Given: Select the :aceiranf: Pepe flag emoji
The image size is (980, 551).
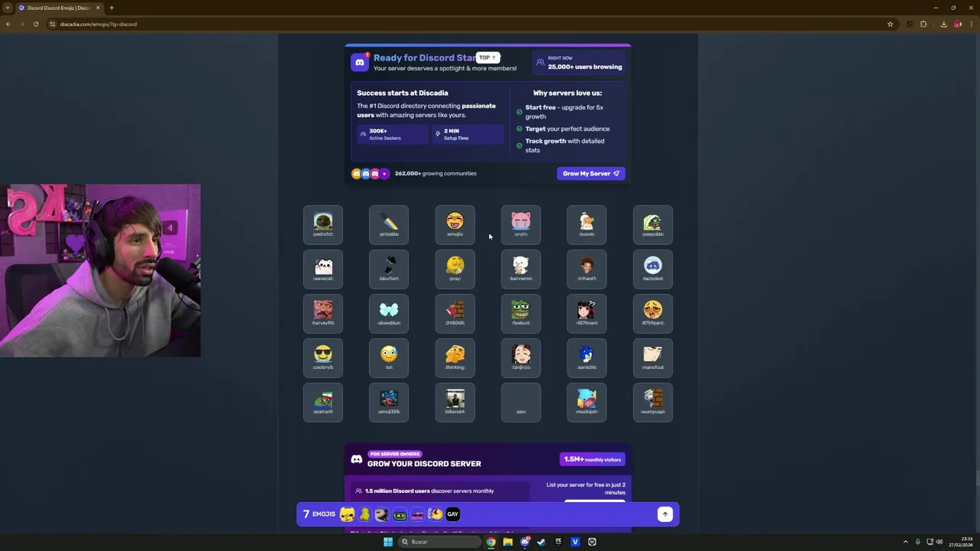Looking at the screenshot, I should point(323,403).
